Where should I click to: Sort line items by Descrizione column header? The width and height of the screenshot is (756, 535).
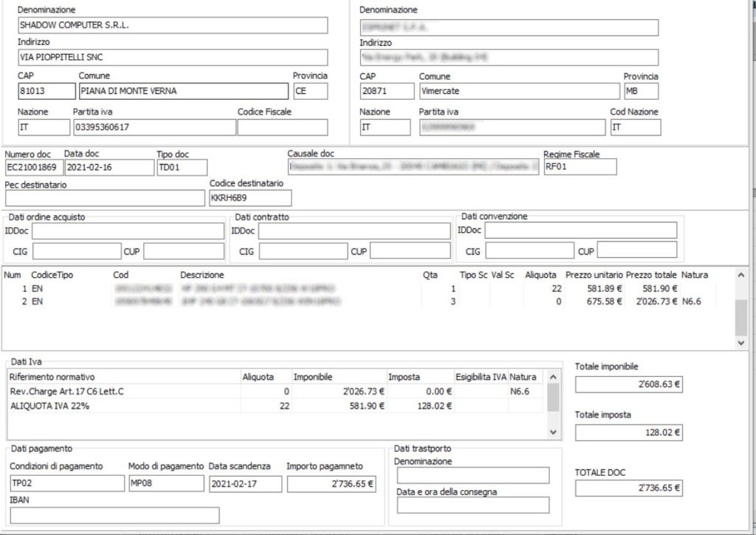point(202,275)
